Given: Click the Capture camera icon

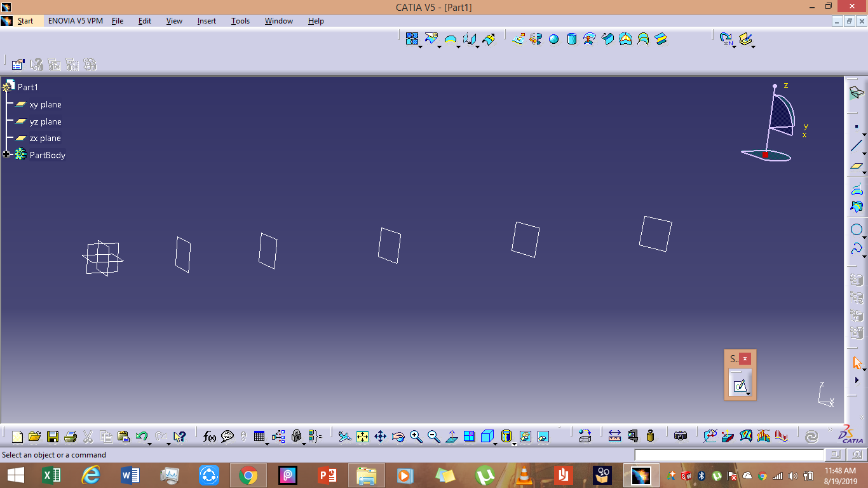Looking at the screenshot, I should coord(681,437).
